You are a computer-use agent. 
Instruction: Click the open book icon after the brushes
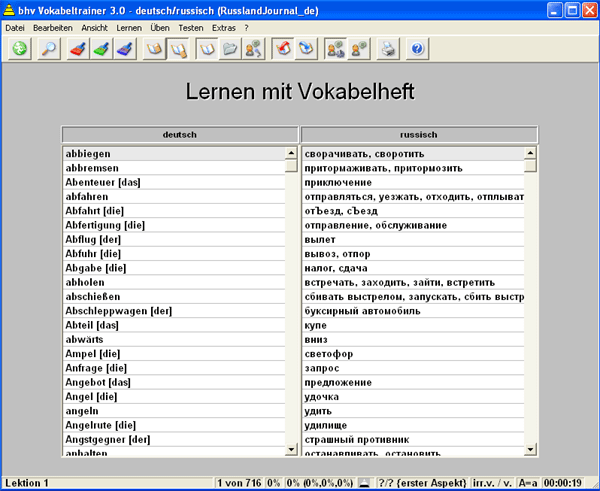(x=154, y=49)
